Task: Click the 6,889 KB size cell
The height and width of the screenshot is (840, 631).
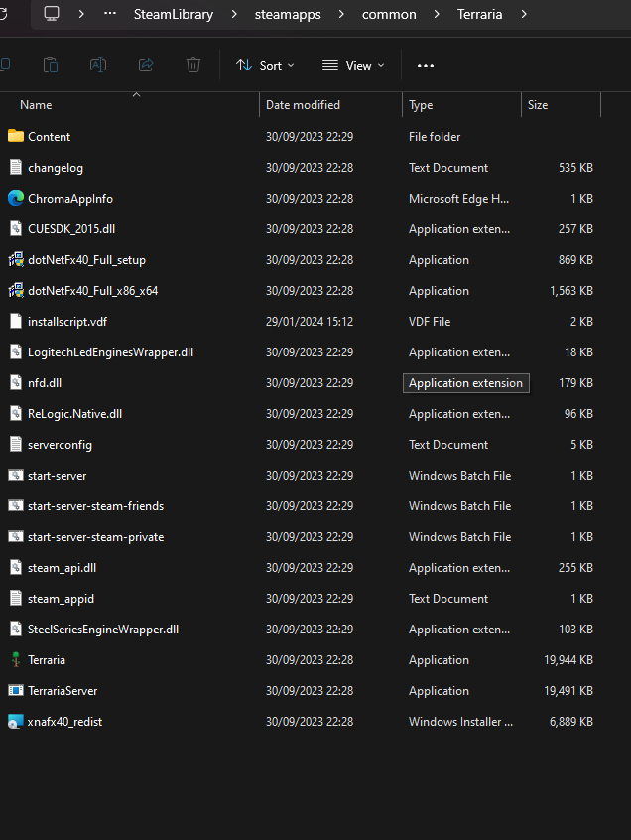Action: (x=571, y=722)
